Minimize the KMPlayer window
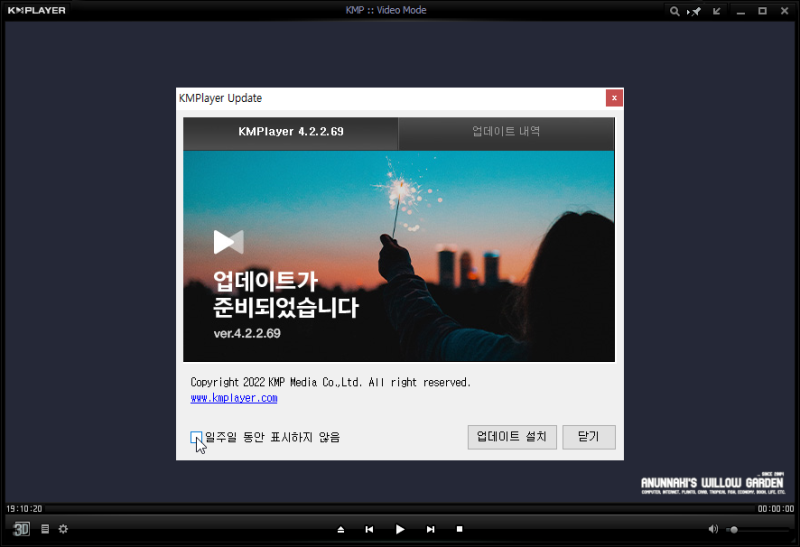 pyautogui.click(x=741, y=12)
